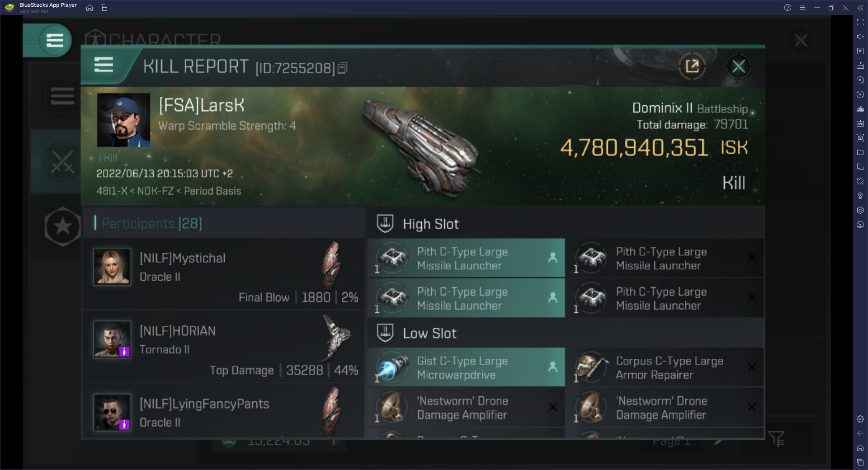Copy the kill report ID icon
This screenshot has width=868, height=470.
tap(343, 68)
